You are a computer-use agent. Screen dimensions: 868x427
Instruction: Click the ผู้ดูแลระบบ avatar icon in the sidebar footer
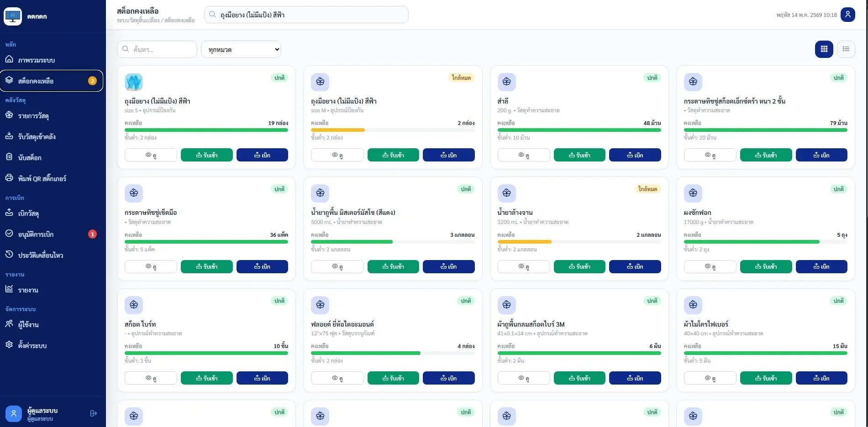point(14,414)
